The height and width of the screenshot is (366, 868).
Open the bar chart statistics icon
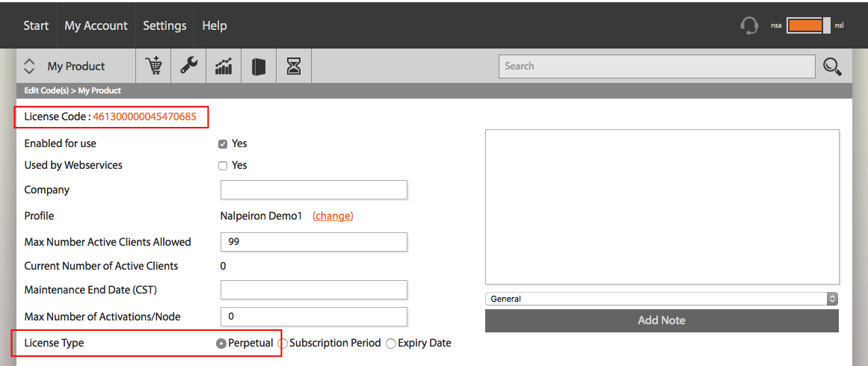tap(224, 66)
